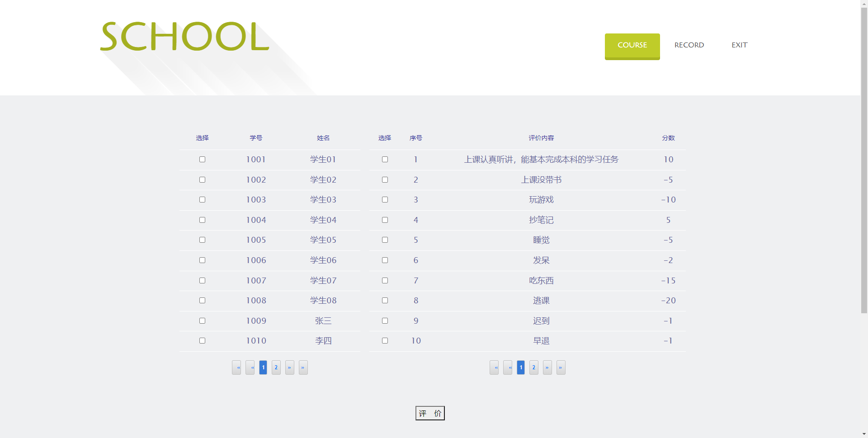Jump to first page of student list

click(x=236, y=367)
